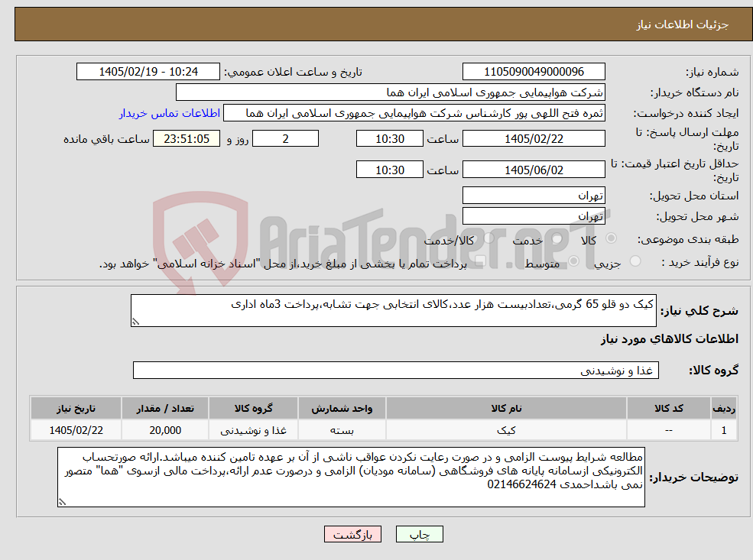Select the کالا/خدمت radio button
The height and width of the screenshot is (560, 753).
488,238
